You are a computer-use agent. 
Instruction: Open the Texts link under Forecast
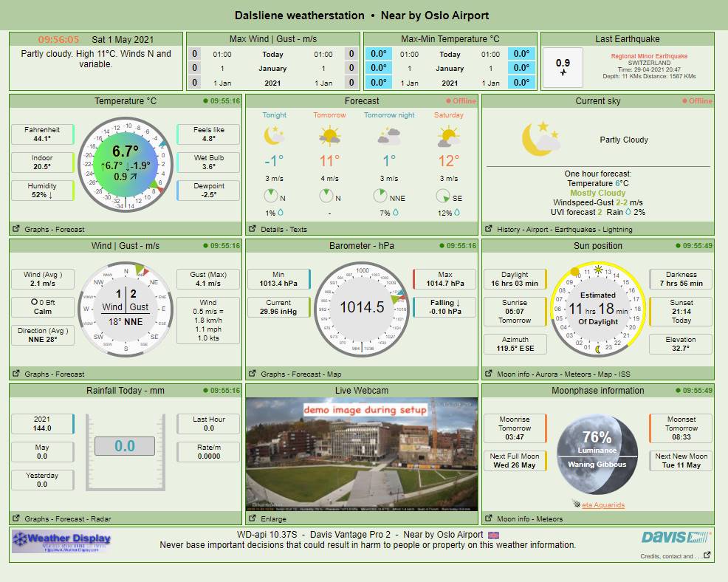tap(298, 230)
